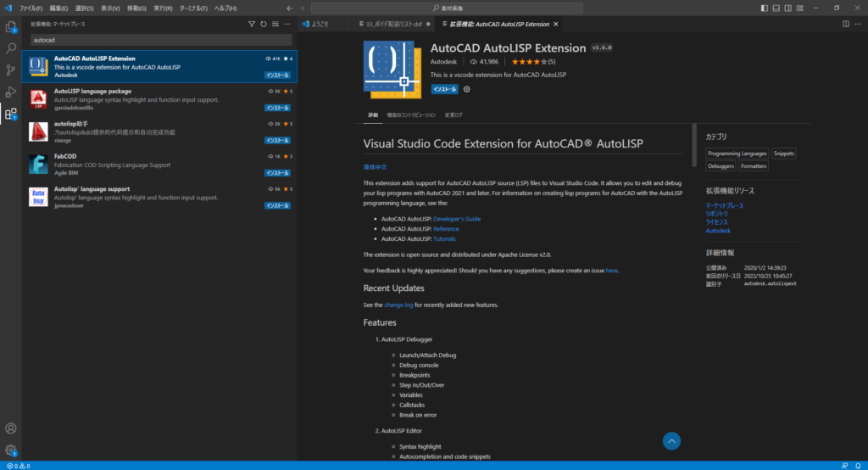This screenshot has width=868, height=470.
Task: Toggle the bottom panel layout button
Action: [777, 8]
